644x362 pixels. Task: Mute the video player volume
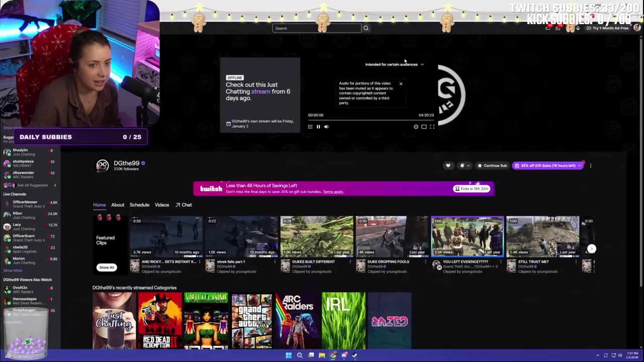(326, 127)
